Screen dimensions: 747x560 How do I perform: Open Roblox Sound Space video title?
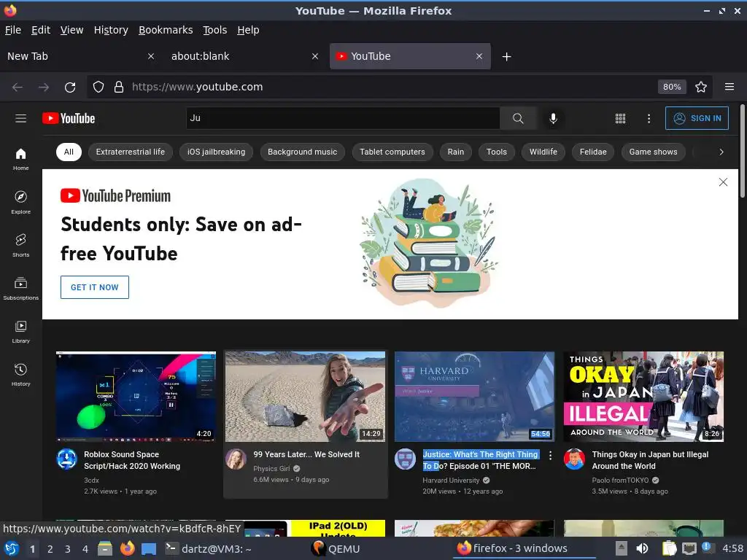(132, 460)
